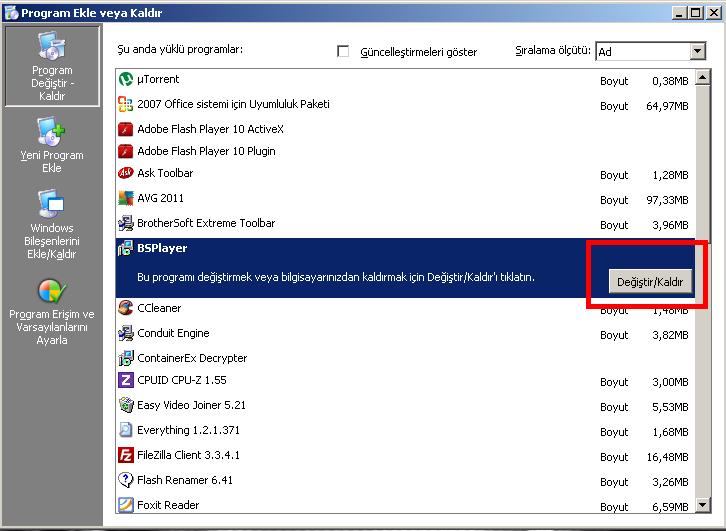Select 2007 Office sistemi için Uyumluluk Paketi
The height and width of the screenshot is (531, 726).
tap(405, 105)
